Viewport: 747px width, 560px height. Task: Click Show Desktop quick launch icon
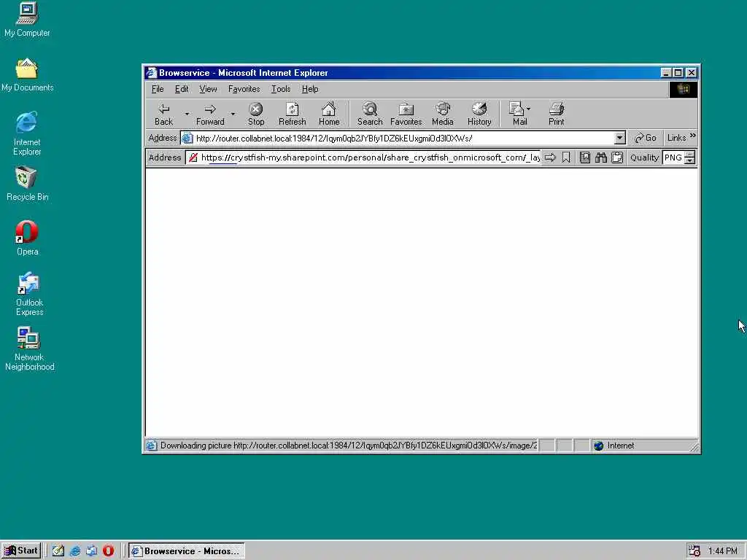pos(58,551)
